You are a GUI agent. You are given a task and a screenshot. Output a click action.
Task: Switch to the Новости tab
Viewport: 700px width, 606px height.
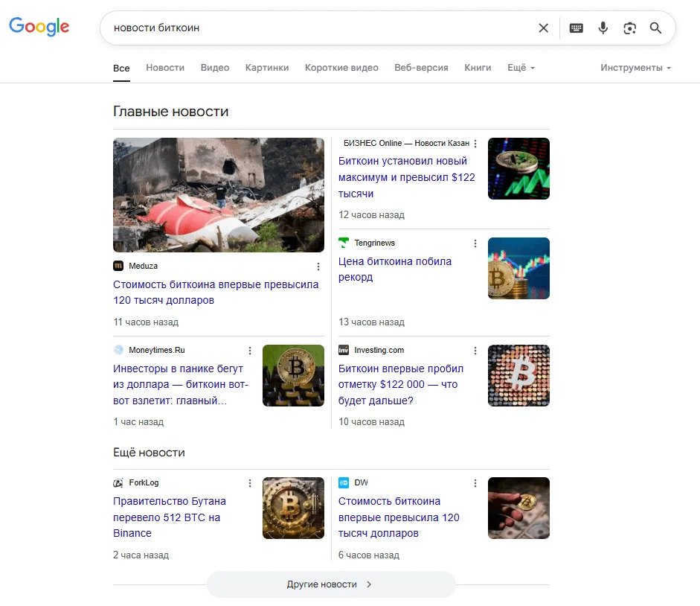[x=165, y=68]
